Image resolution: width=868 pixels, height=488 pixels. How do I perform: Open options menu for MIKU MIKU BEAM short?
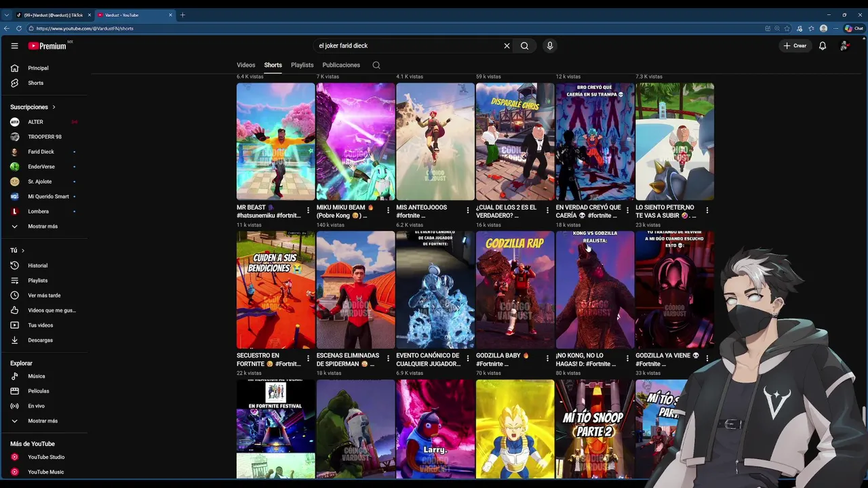coord(388,211)
